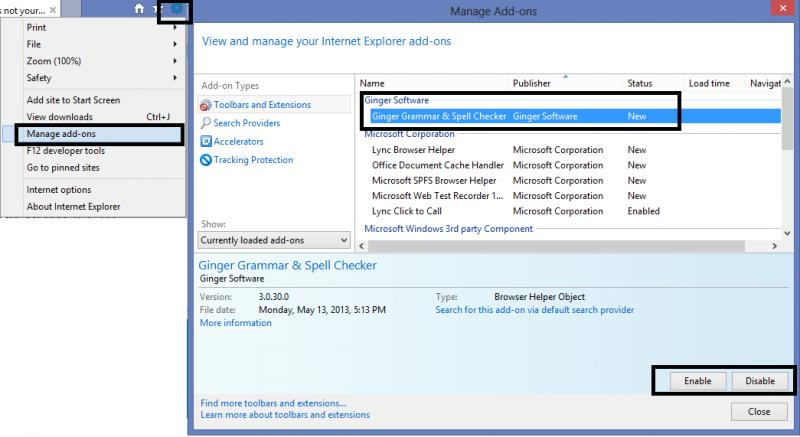
Task: Click the Accelerators icon
Action: click(x=206, y=141)
